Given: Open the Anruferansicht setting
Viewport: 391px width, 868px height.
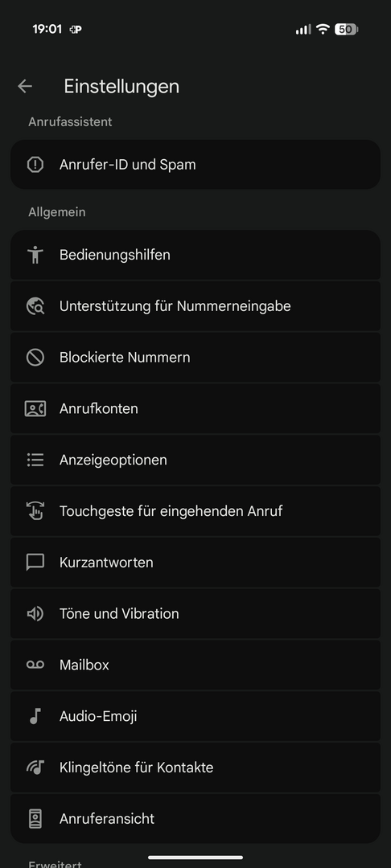Looking at the screenshot, I should click(x=195, y=819).
